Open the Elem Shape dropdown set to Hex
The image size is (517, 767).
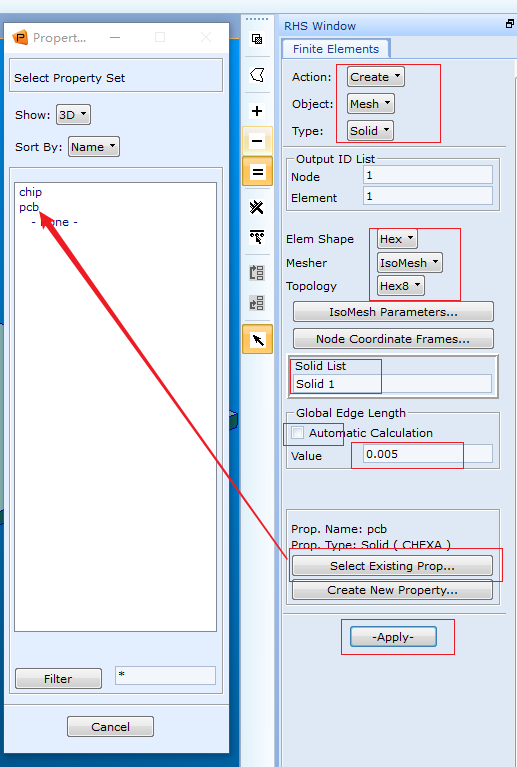coord(397,239)
